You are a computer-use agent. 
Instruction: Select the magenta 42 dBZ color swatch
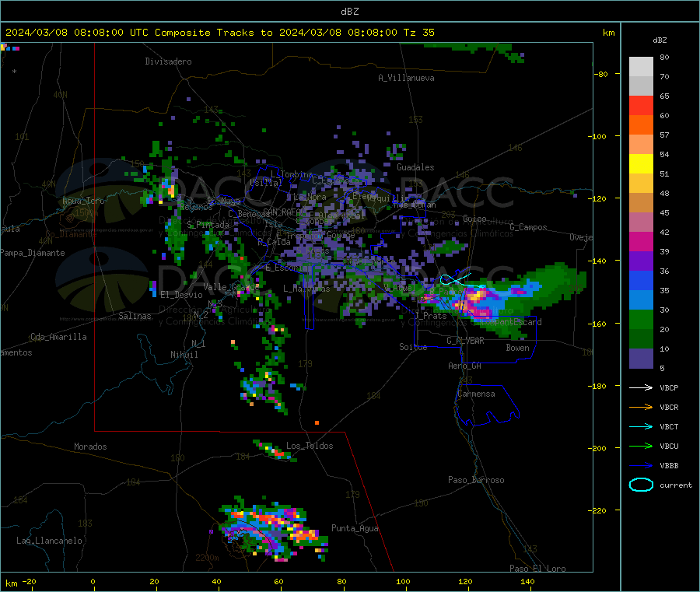(x=641, y=241)
